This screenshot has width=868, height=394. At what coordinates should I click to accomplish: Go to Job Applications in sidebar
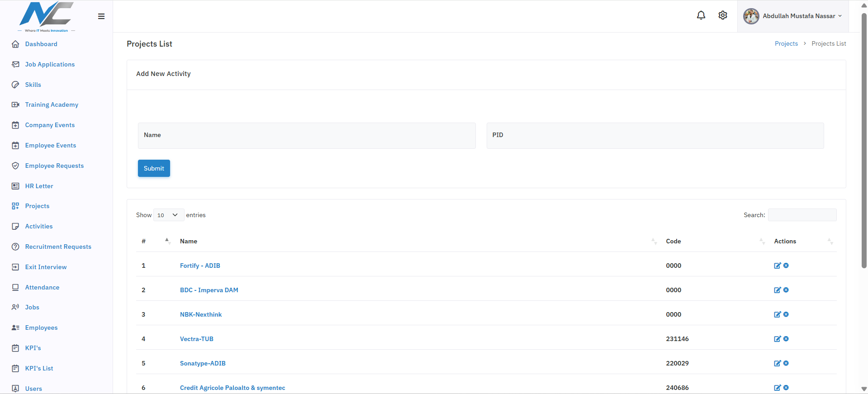tap(50, 64)
